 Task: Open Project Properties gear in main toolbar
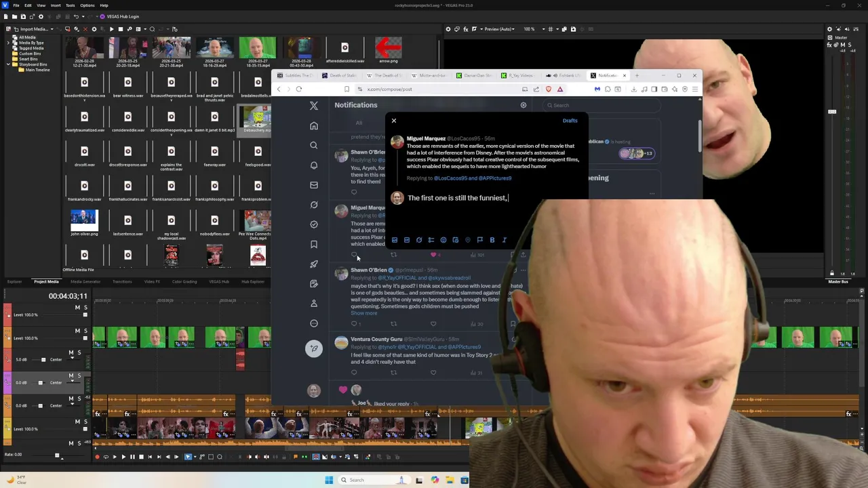click(41, 16)
